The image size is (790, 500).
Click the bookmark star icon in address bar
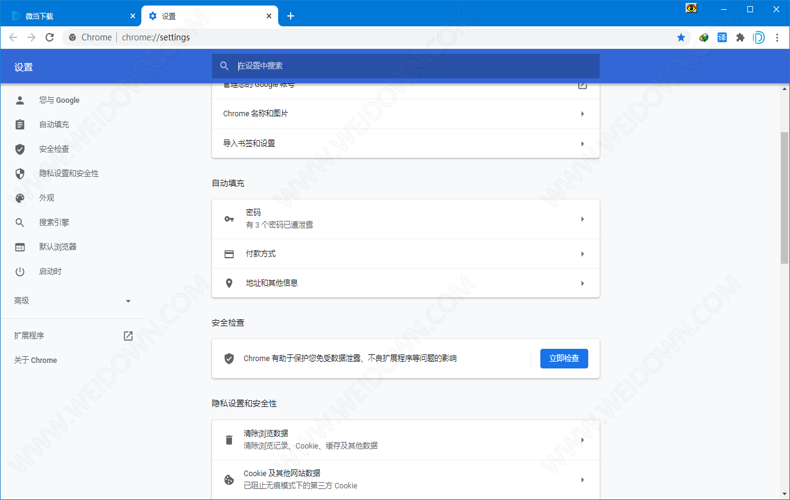coord(681,38)
